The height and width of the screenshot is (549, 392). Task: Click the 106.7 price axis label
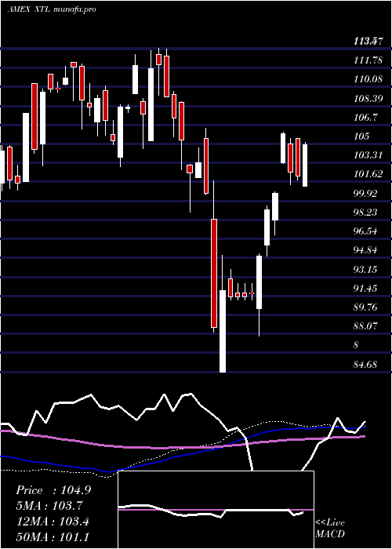coord(365,118)
